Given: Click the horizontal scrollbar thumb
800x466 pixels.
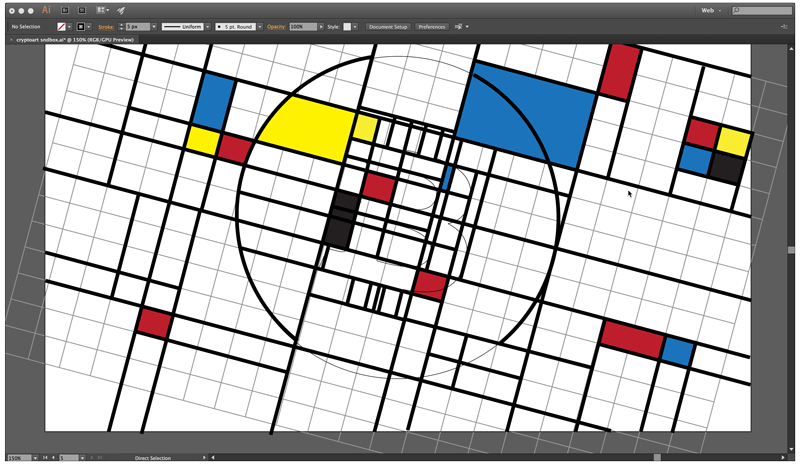Looking at the screenshot, I should tap(657, 458).
